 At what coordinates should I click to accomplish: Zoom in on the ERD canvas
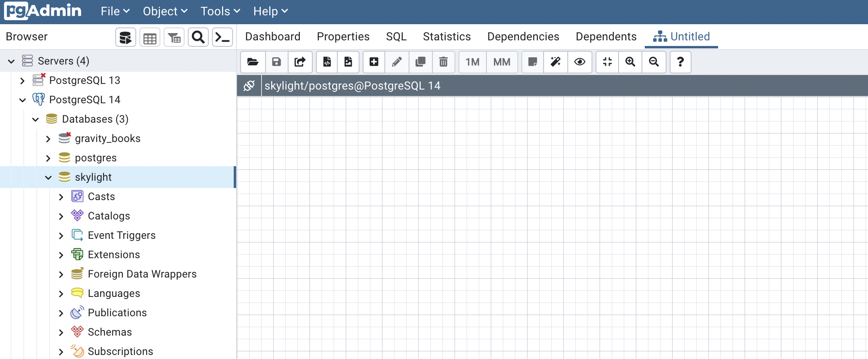point(630,62)
